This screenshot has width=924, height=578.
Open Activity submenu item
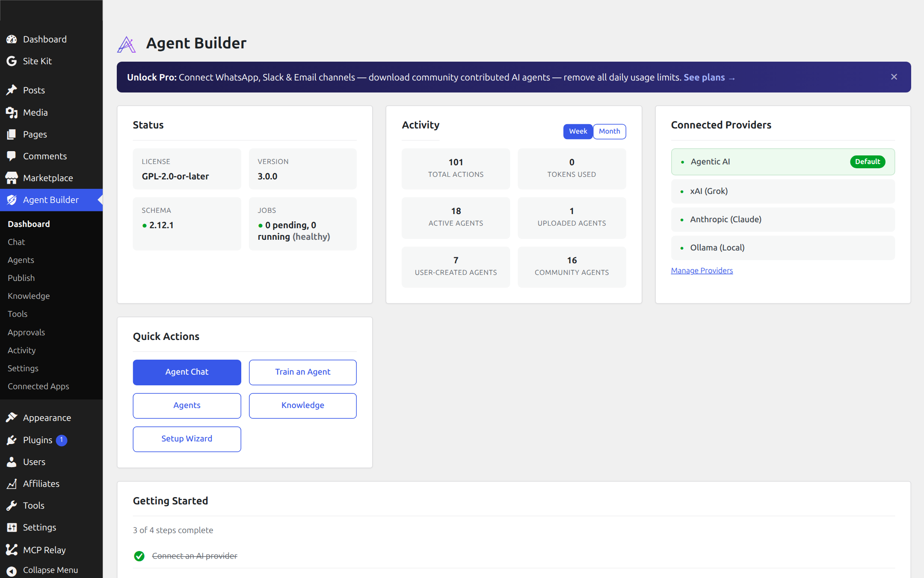click(x=21, y=350)
